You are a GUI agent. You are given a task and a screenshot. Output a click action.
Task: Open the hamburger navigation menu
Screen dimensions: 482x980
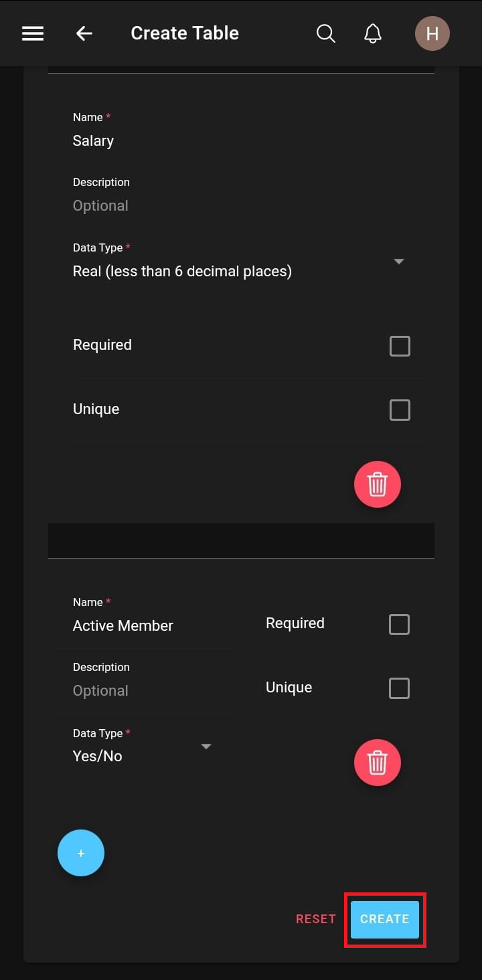33,33
